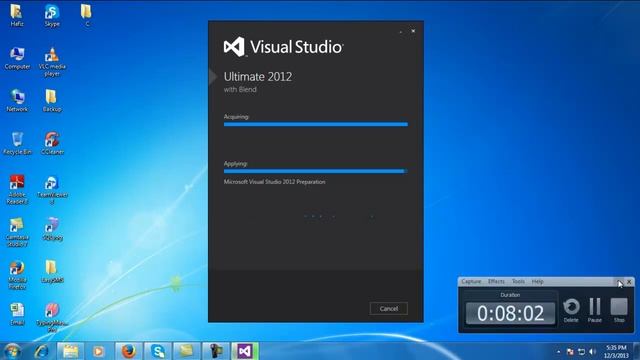Select the Recycle Bin desktop icon
The width and height of the screenshot is (640, 360).
click(x=17, y=144)
